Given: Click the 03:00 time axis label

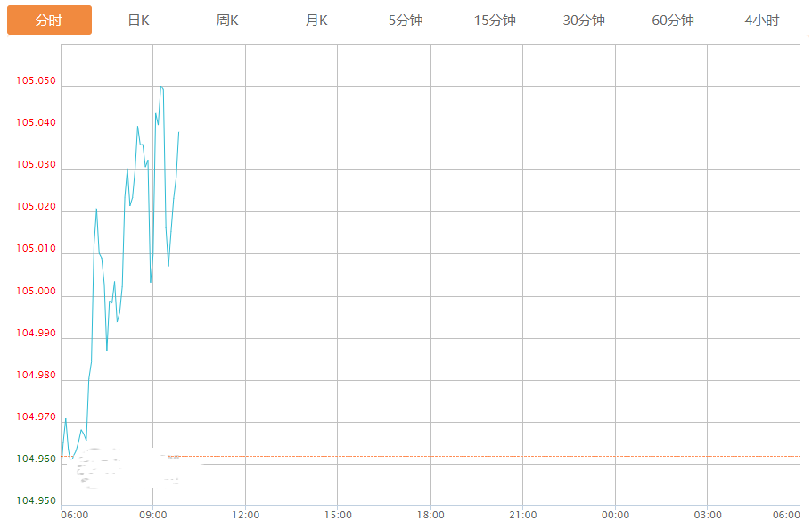Looking at the screenshot, I should [x=708, y=516].
